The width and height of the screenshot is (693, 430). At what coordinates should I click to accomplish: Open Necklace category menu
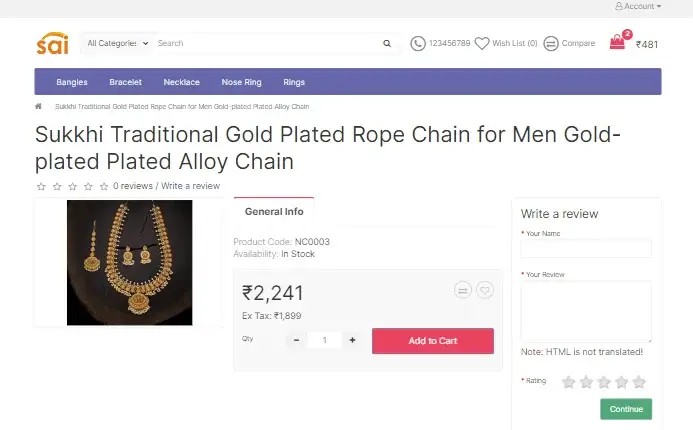click(181, 82)
